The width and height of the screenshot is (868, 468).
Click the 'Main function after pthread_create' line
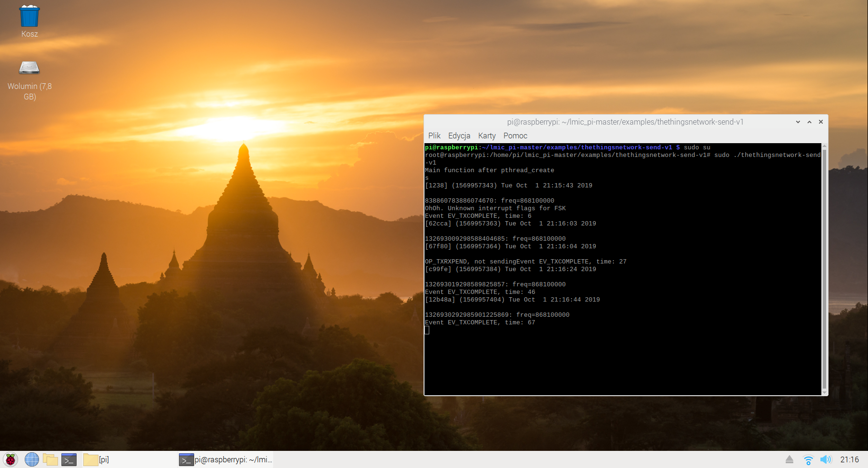point(490,170)
